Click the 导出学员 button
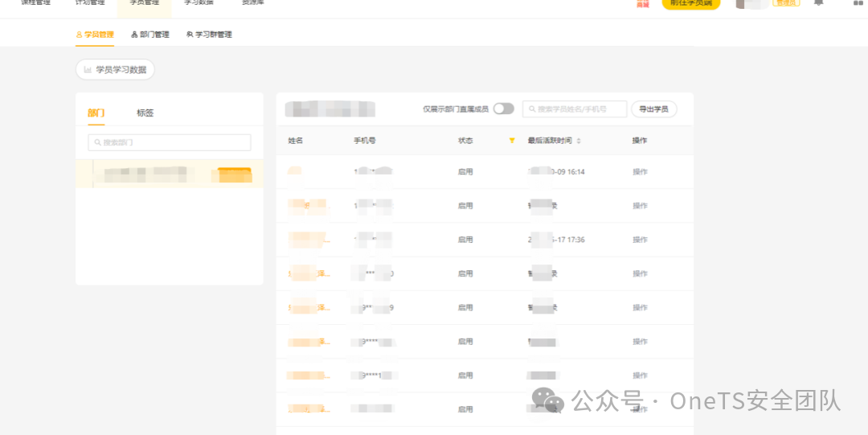Viewport: 868px width, 435px height. point(653,109)
